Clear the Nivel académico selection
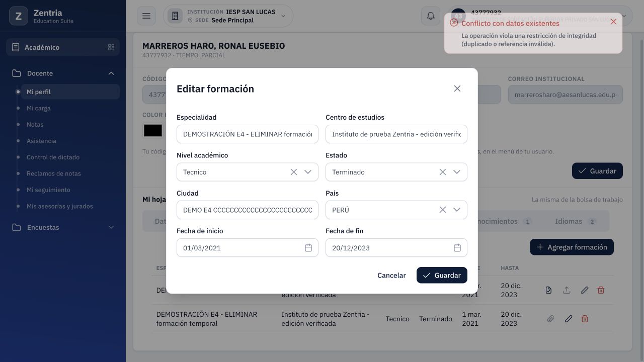The image size is (644, 362). pos(294,172)
